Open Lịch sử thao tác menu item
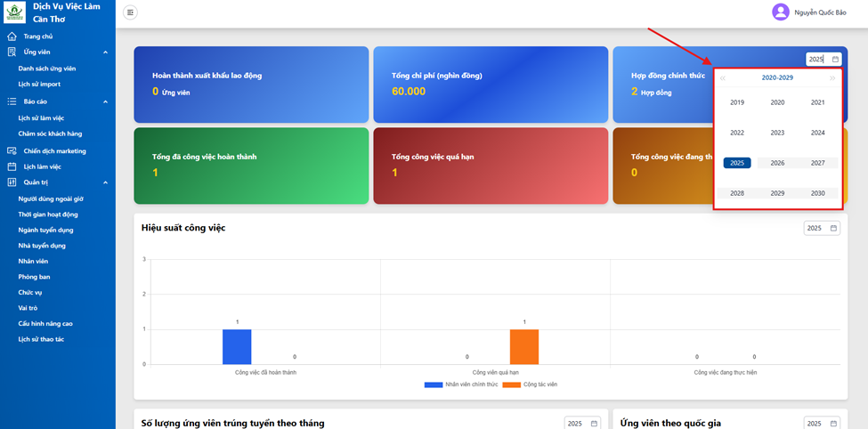Image resolution: width=868 pixels, height=429 pixels. [x=41, y=339]
